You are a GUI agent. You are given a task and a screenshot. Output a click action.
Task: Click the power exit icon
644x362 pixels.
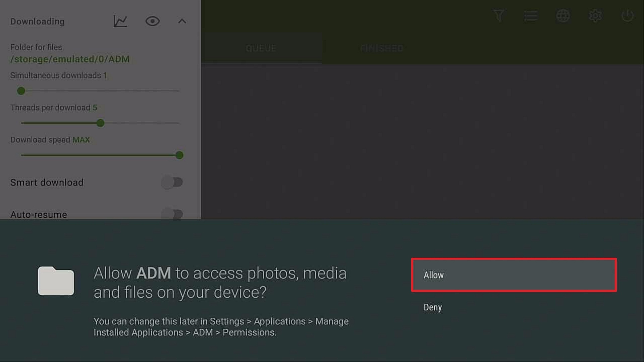(627, 16)
